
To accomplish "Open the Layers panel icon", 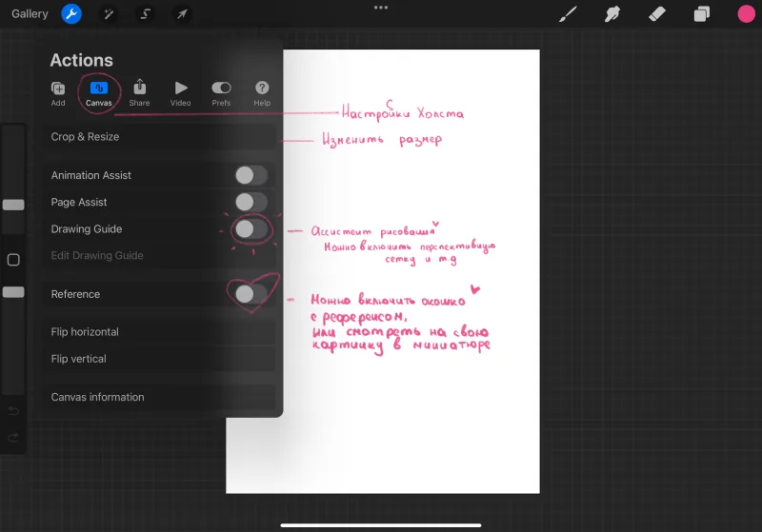I will tap(701, 14).
